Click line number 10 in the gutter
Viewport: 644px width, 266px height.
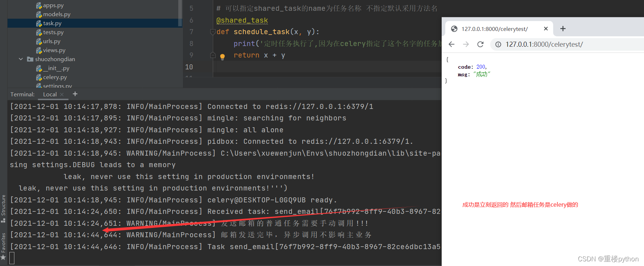point(189,67)
